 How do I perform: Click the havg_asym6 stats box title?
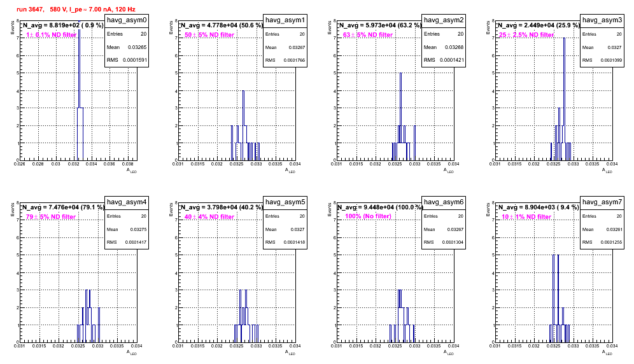(x=444, y=202)
